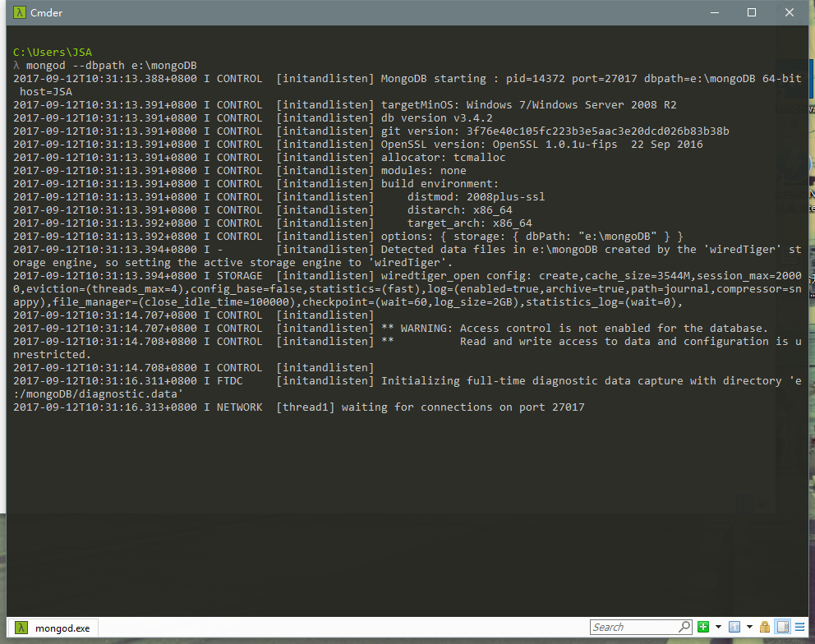Click 'target_arch: x86_64' log text
815x644 pixels.
point(469,223)
